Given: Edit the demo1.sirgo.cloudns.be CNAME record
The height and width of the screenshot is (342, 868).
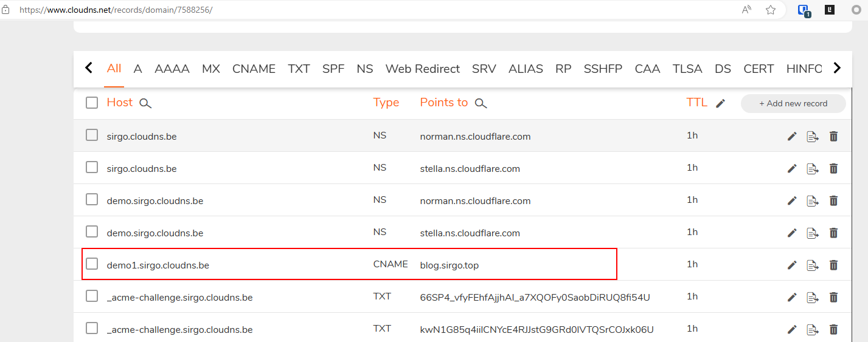Looking at the screenshot, I should [792, 265].
